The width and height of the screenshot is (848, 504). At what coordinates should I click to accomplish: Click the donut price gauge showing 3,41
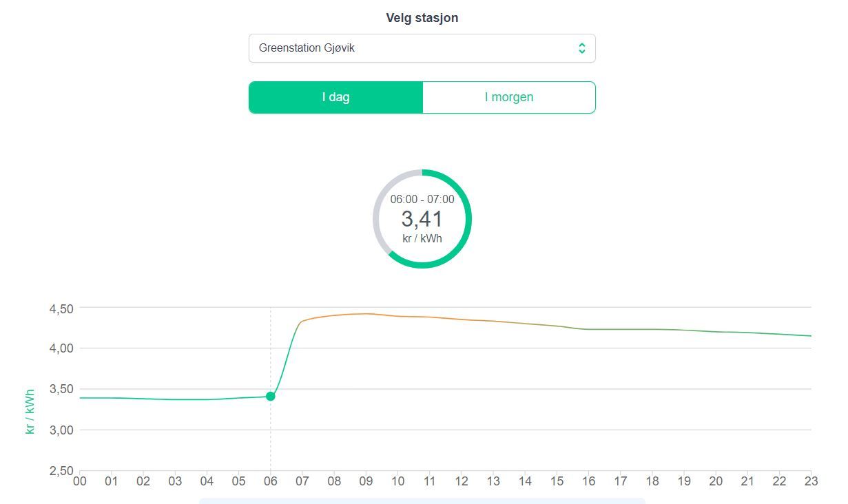click(422, 218)
